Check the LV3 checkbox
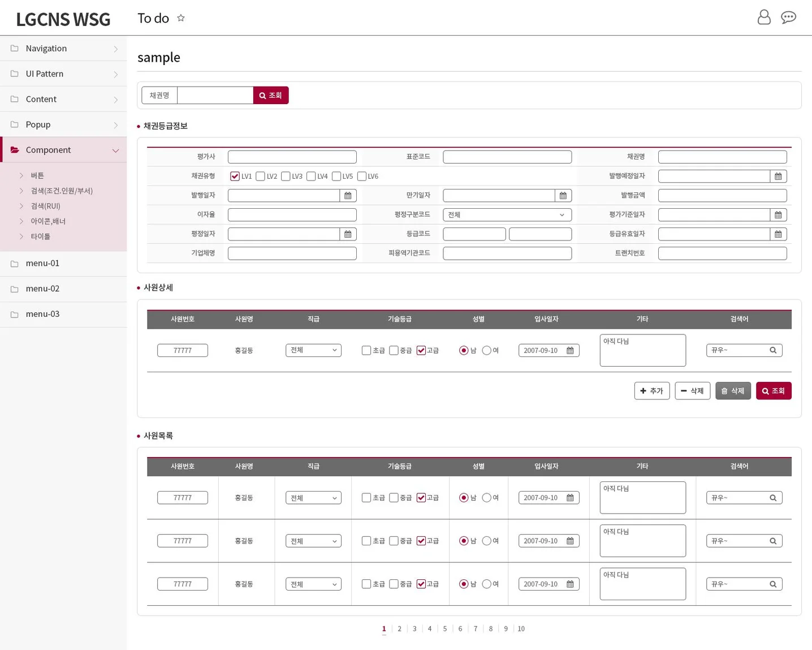Image resolution: width=812 pixels, height=650 pixels. (286, 177)
